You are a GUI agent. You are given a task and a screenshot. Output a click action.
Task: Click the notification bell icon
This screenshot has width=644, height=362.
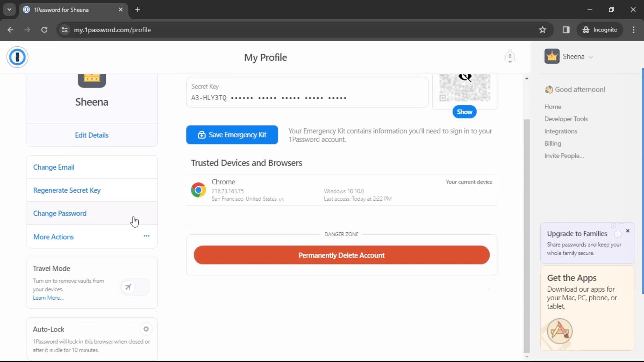pos(509,57)
